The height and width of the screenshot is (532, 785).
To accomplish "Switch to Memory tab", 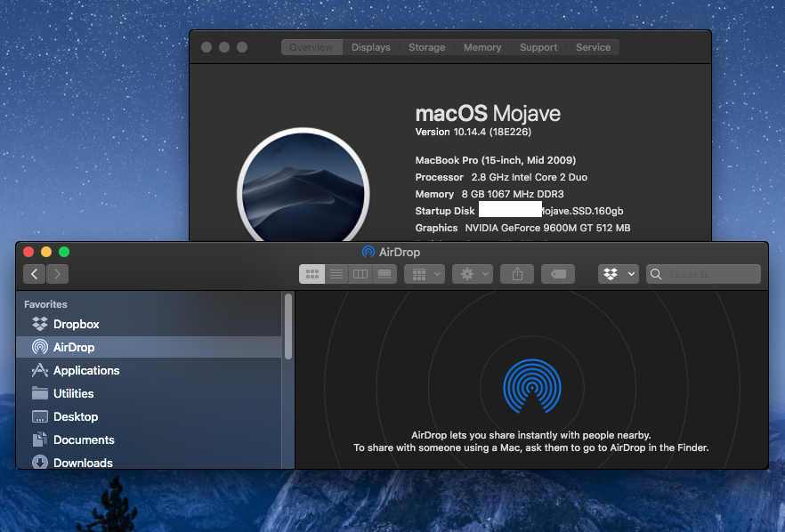I will [482, 47].
